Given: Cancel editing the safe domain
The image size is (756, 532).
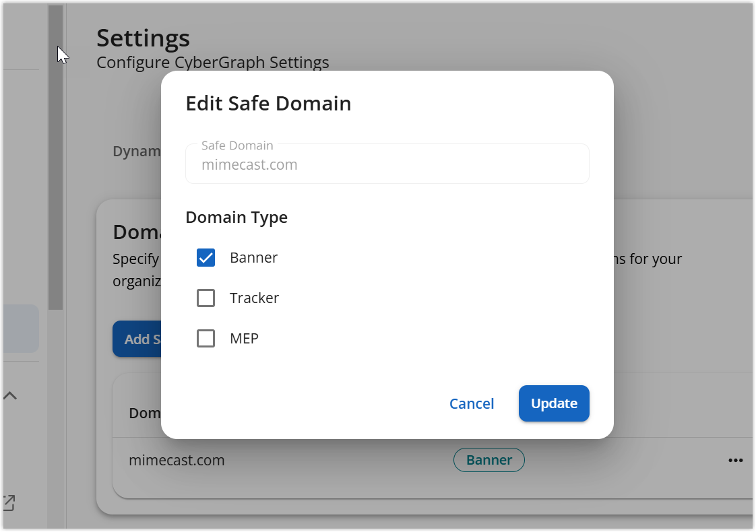Looking at the screenshot, I should point(472,403).
